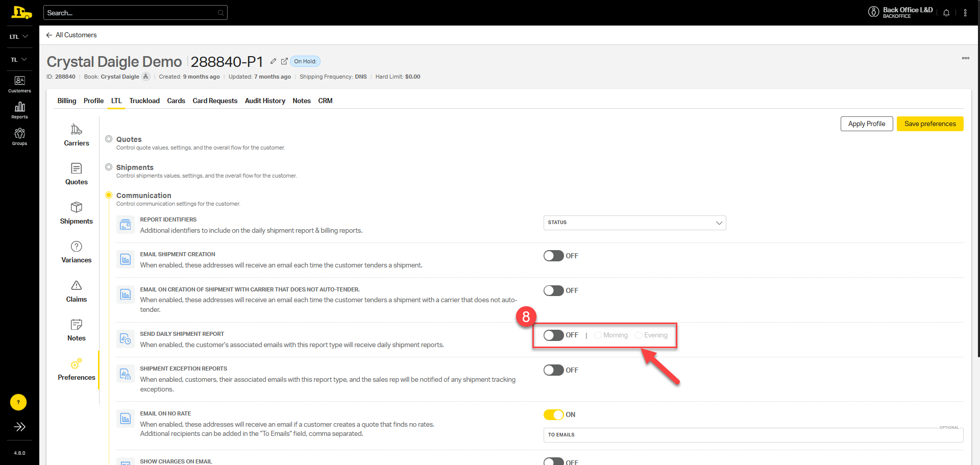Image resolution: width=980 pixels, height=465 pixels.
Task: Click the book owner icon next to Crystal Daigle
Action: point(146,77)
